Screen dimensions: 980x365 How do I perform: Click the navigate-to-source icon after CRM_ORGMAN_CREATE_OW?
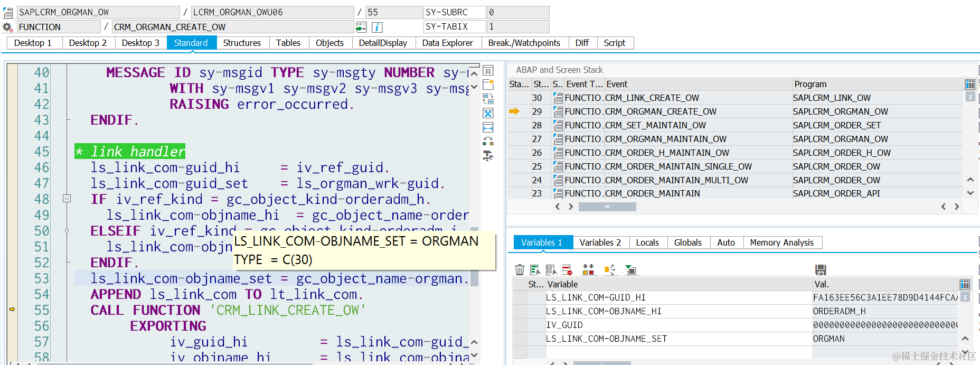pos(361,27)
